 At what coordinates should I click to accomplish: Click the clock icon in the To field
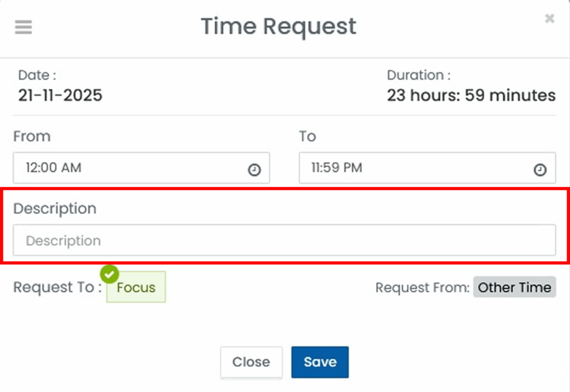click(540, 170)
